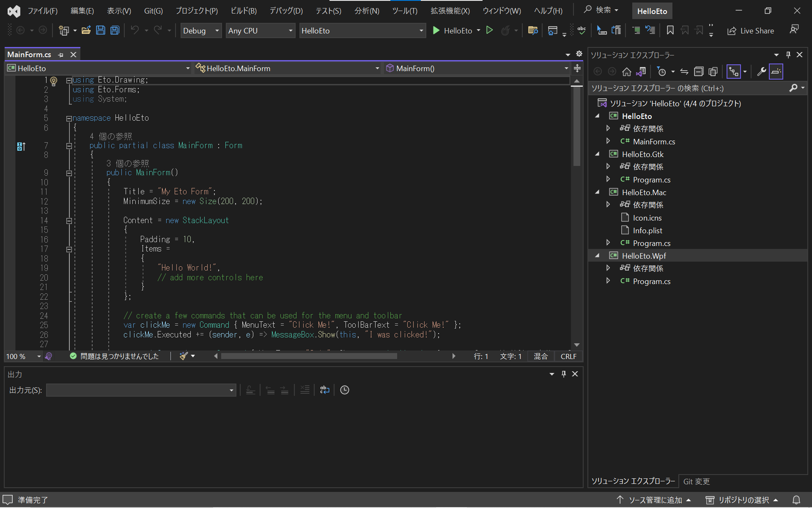The image size is (812, 508).
Task: Open the Git menu
Action: point(153,11)
